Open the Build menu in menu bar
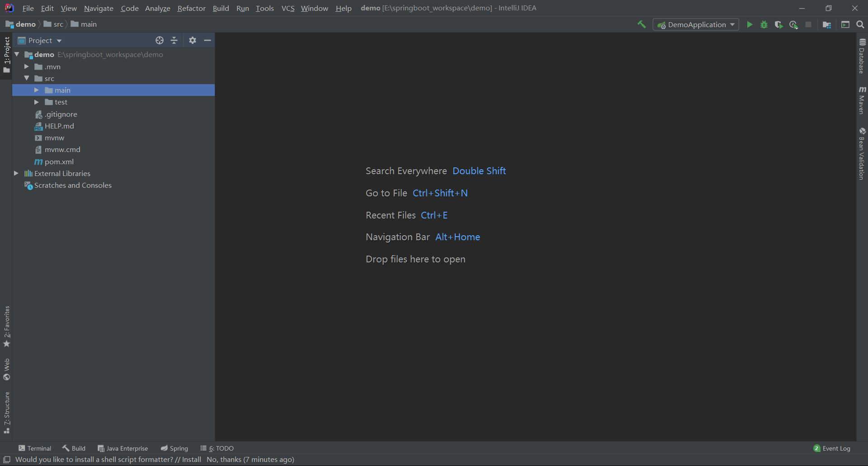 (x=221, y=8)
